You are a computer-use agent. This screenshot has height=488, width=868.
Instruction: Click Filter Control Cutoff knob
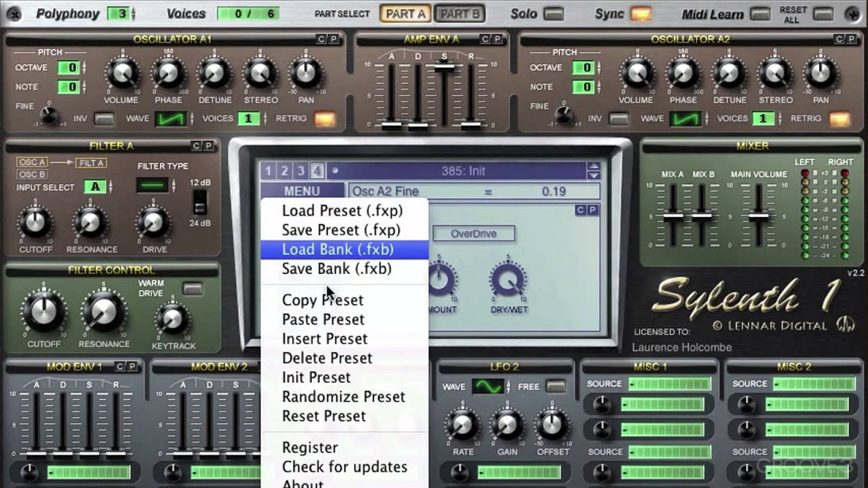tap(44, 312)
